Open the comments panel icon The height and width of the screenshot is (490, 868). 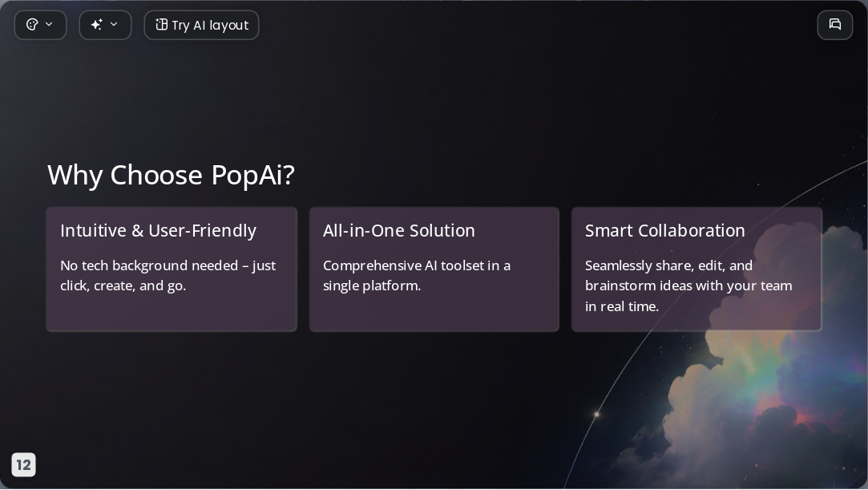835,25
